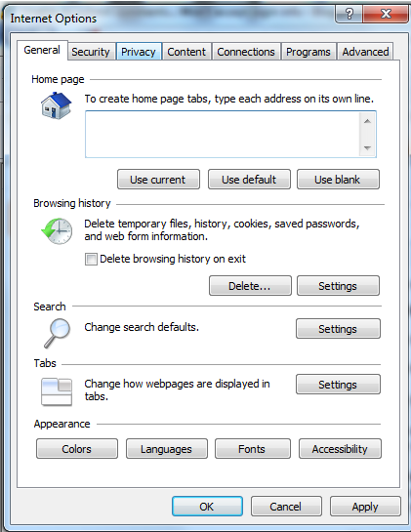Image resolution: width=411 pixels, height=532 pixels.
Task: Open Browsing history Settings
Action: 338,286
